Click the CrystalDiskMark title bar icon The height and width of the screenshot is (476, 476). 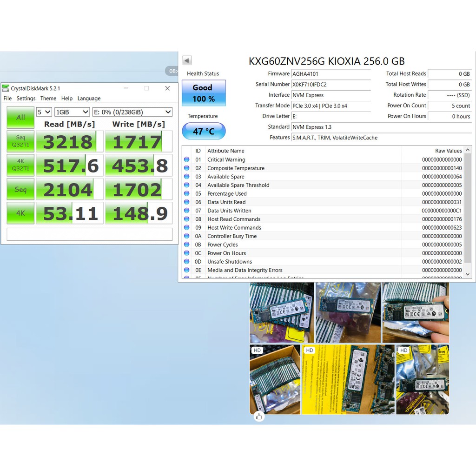6,88
